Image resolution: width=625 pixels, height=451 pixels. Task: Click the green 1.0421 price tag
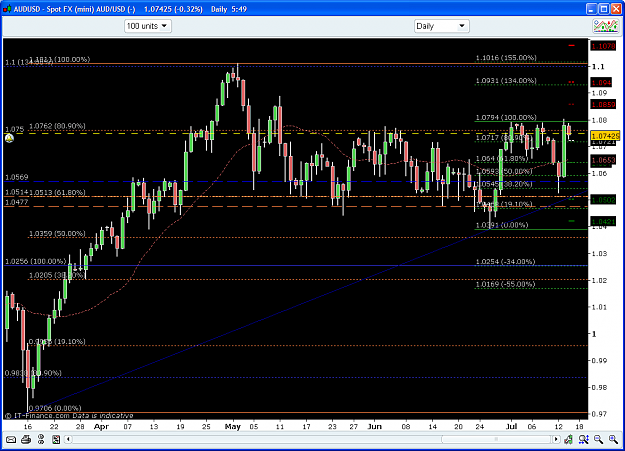click(603, 222)
